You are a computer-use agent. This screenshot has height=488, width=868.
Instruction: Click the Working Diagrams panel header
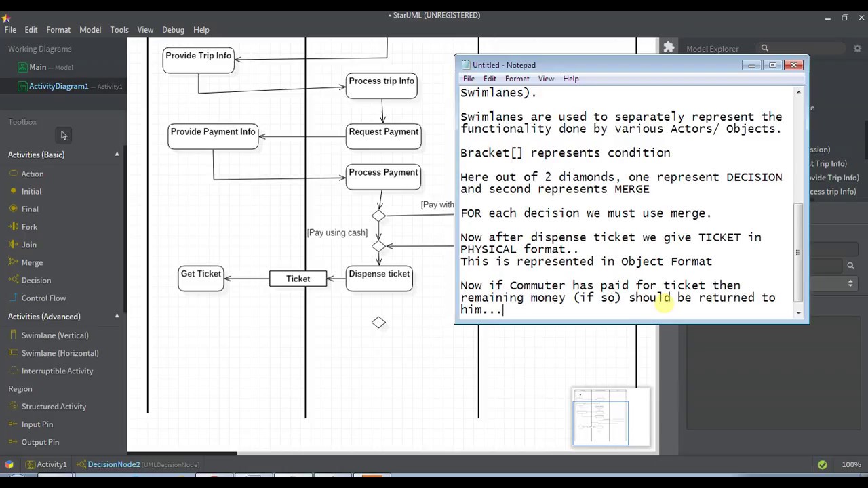(x=39, y=49)
